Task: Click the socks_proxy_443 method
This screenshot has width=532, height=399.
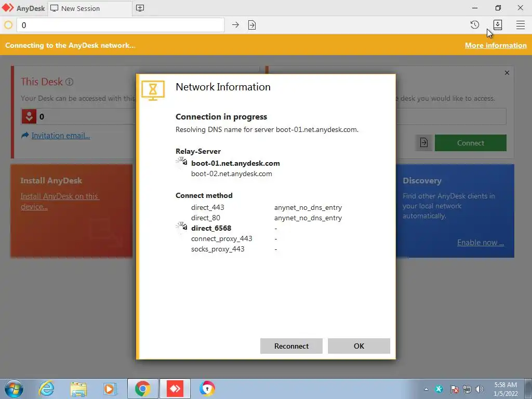Action: (x=218, y=249)
